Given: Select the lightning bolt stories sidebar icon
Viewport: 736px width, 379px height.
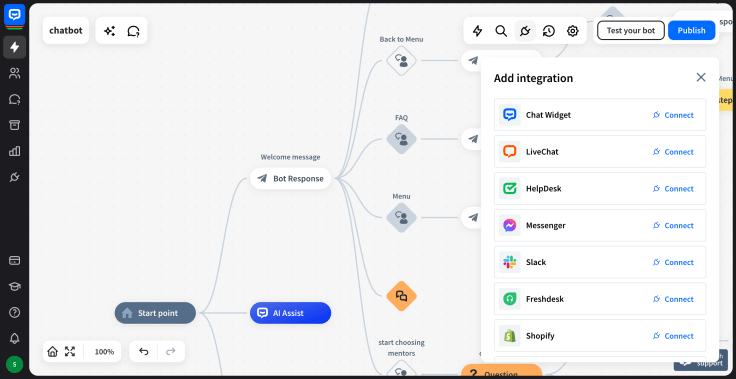Looking at the screenshot, I should (x=15, y=47).
